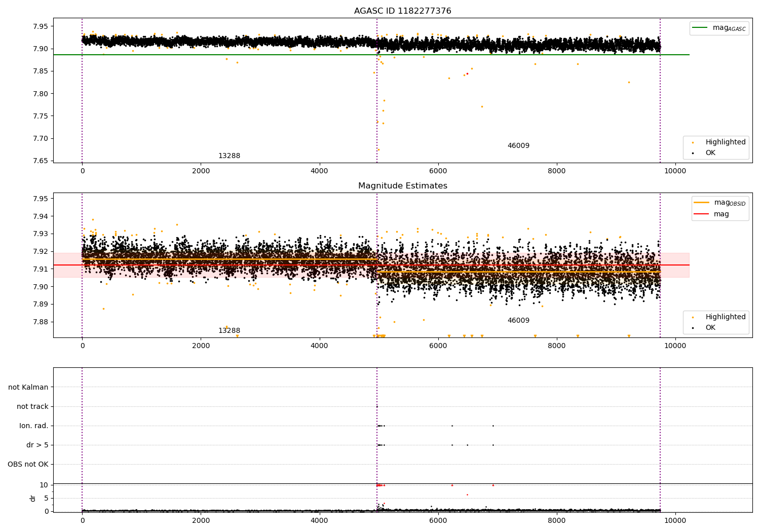Click the "7.85" y-axis tick in top panel
The width and height of the screenshot is (760, 532).
click(40, 71)
